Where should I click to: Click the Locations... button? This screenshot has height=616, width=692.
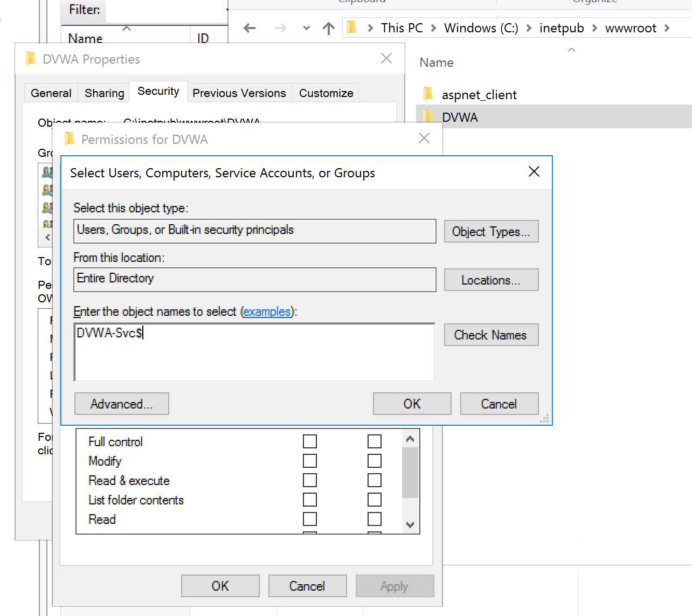[x=491, y=280]
